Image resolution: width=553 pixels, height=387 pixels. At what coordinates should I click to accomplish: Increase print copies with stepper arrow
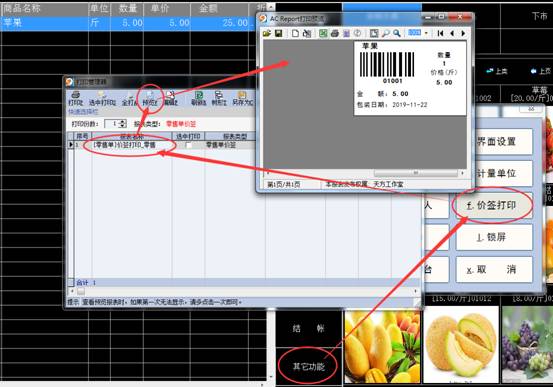[123, 122]
